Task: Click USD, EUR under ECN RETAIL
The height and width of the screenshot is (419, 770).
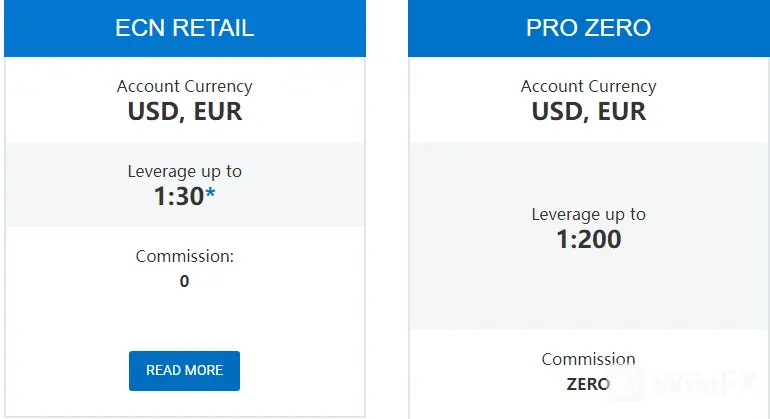Action: (x=184, y=111)
